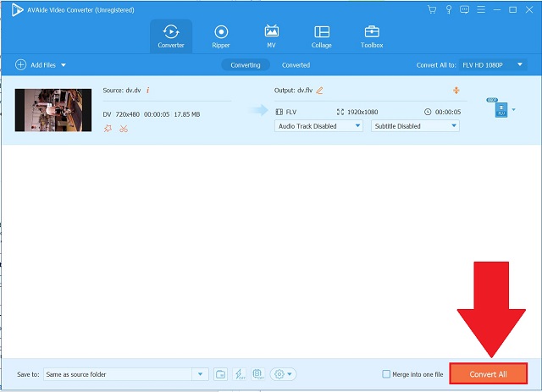Viewport: 542px width, 392px height.
Task: Open the gear settings dropdown
Action: click(x=283, y=374)
